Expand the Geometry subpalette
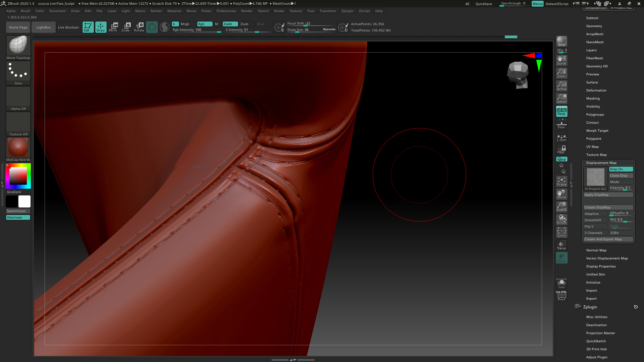The height and width of the screenshot is (362, 644). point(594,26)
